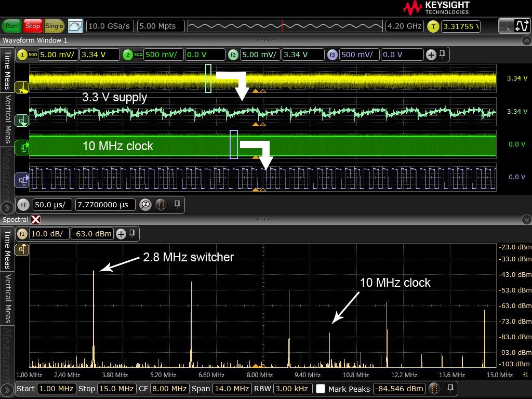The height and width of the screenshot is (399, 532).
Task: Add a spectral trace with the plus icon
Action: (x=121, y=234)
